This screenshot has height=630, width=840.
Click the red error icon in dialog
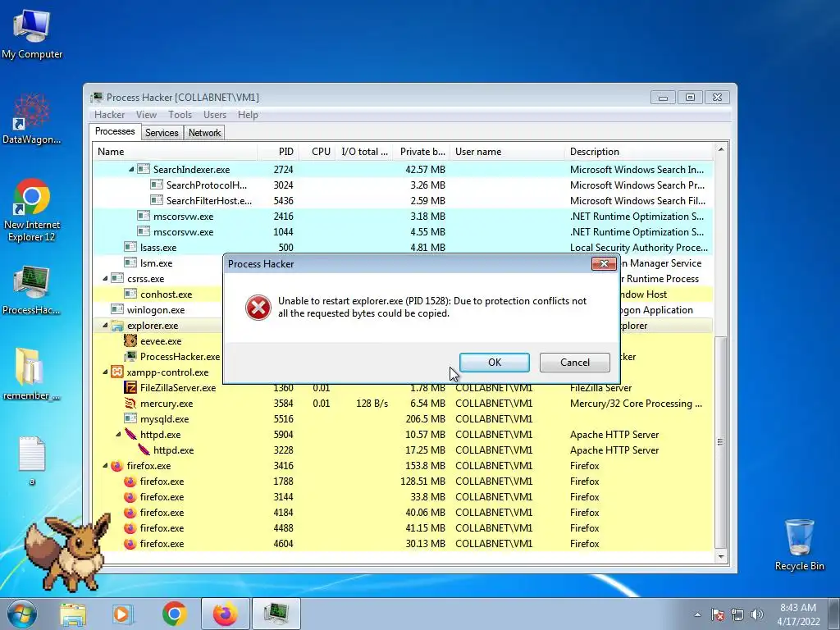coord(258,308)
